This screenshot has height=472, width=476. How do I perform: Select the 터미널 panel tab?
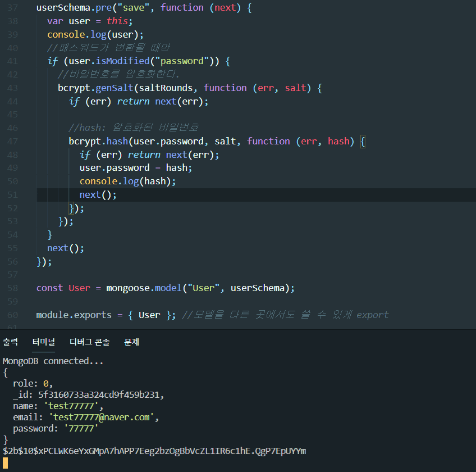(x=43, y=342)
